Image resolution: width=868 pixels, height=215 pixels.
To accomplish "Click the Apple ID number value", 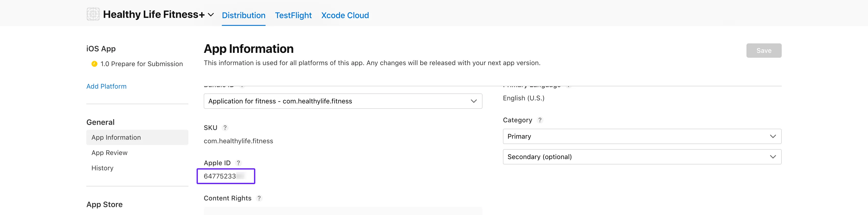I will (220, 176).
